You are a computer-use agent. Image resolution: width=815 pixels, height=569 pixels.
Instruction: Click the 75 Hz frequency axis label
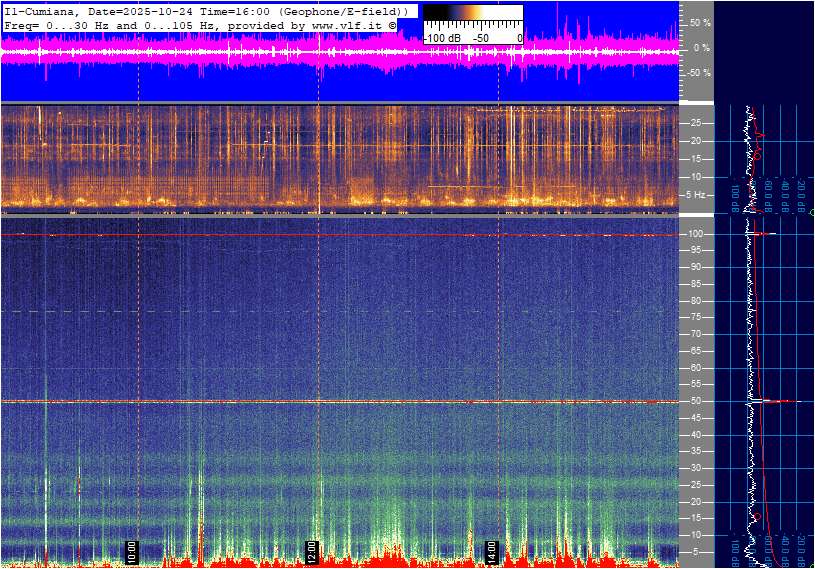696,317
